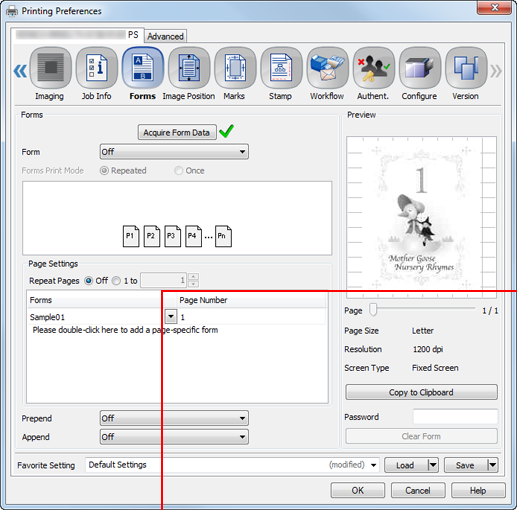Open the Prepend dropdown list
517x510 pixels.
point(174,418)
